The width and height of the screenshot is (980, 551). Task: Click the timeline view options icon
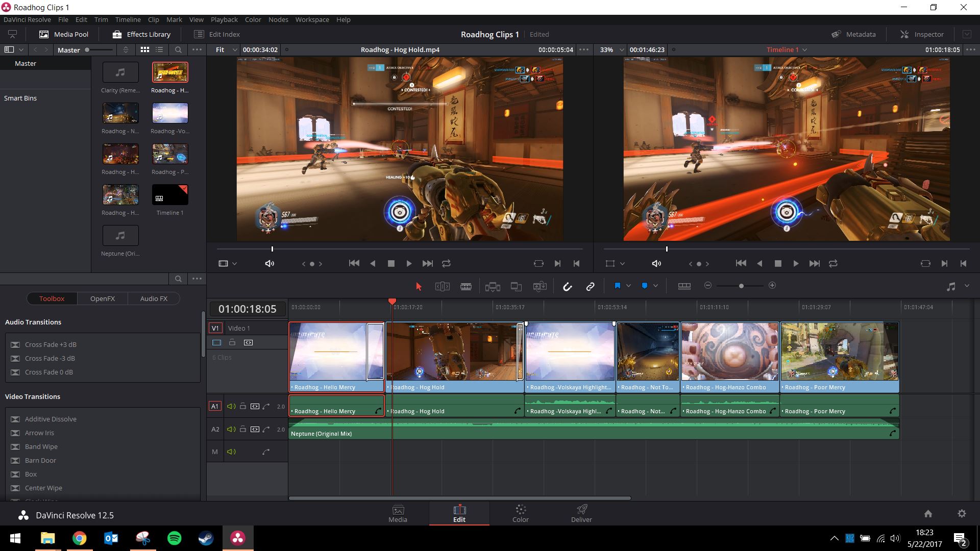(x=684, y=286)
